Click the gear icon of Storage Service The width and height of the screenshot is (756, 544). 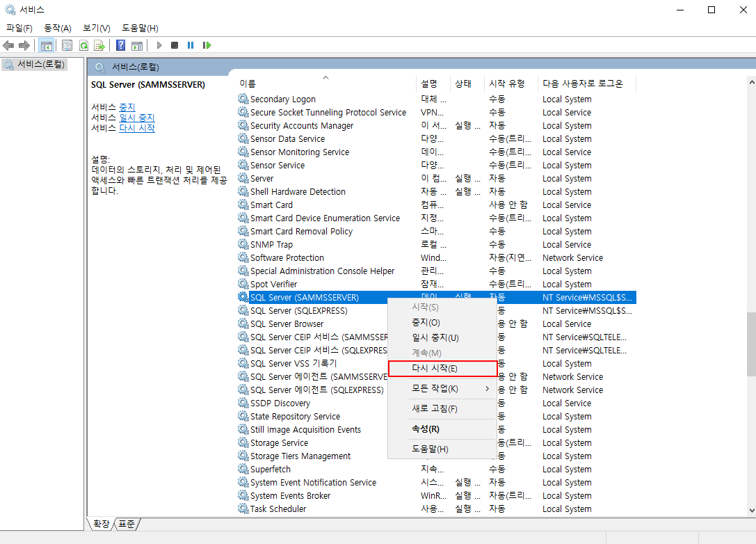[243, 442]
